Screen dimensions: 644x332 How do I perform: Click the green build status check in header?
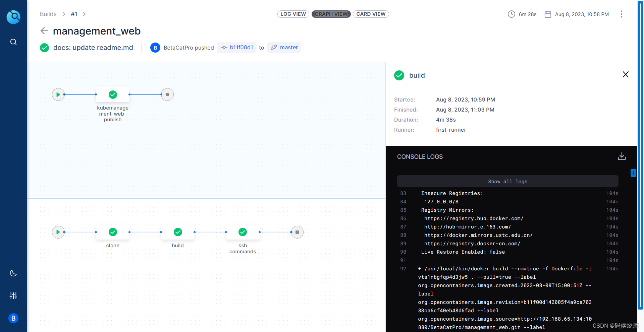[44, 48]
